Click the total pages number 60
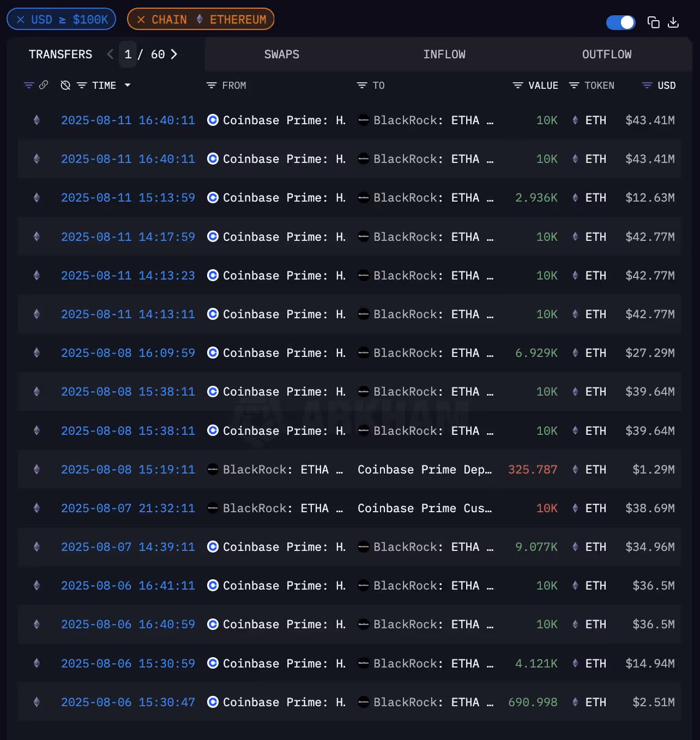This screenshot has width=700, height=740. [x=158, y=54]
